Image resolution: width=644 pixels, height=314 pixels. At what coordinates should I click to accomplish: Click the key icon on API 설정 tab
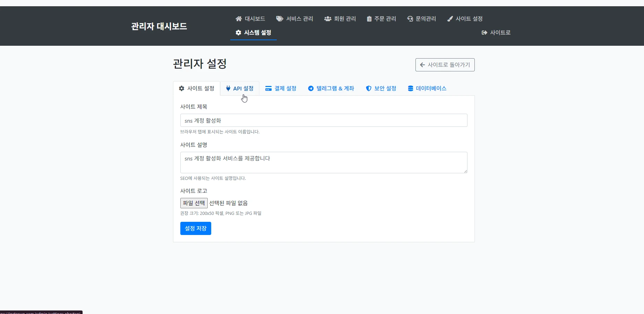pos(228,88)
